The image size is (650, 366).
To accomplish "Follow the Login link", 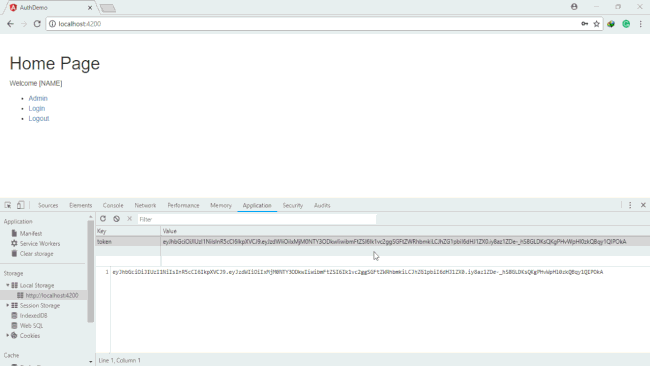I will (37, 109).
